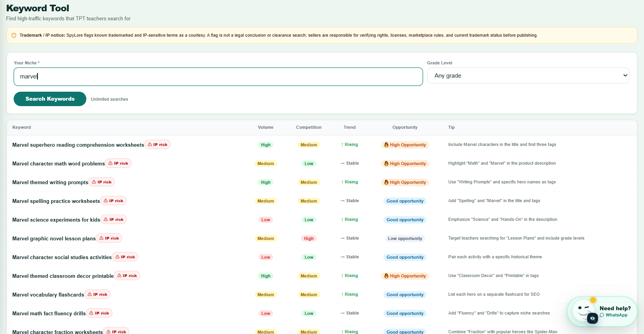This screenshot has height=334, width=644.
Task: Select keyword Marvel themed writing prompts
Action: [x=50, y=183]
